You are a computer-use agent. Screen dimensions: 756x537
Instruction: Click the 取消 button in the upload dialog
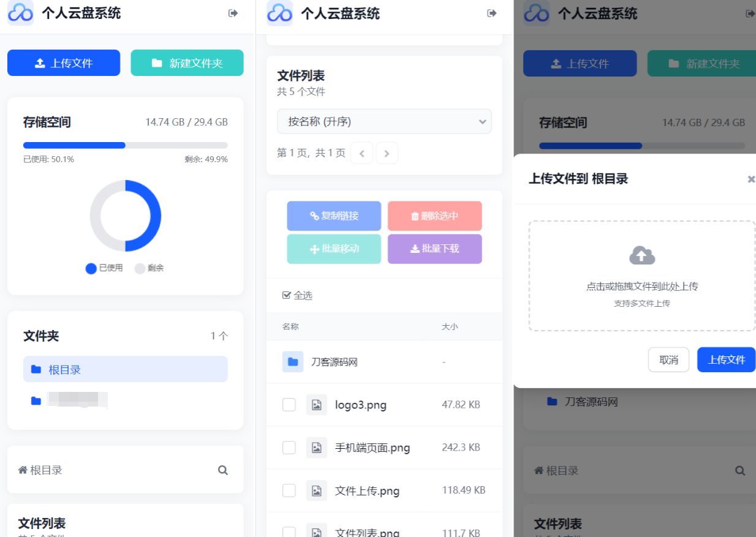(668, 359)
